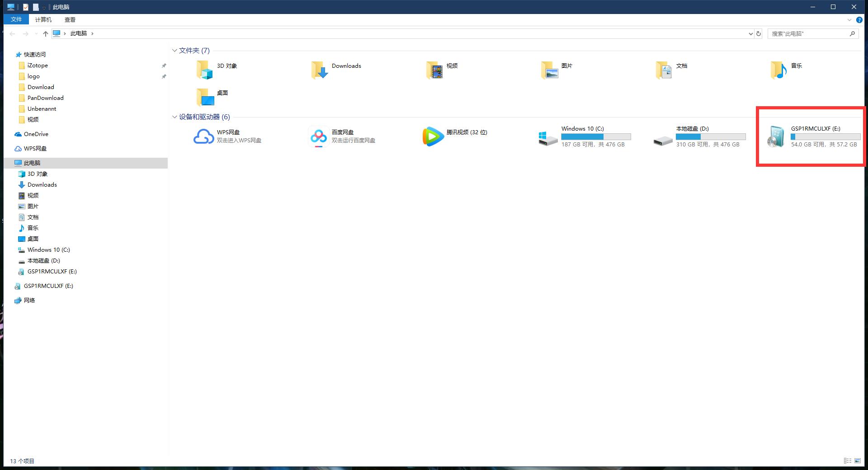Select the Windows 10 (C:) drive
This screenshot has width=868, height=470.
pyautogui.click(x=548, y=138)
